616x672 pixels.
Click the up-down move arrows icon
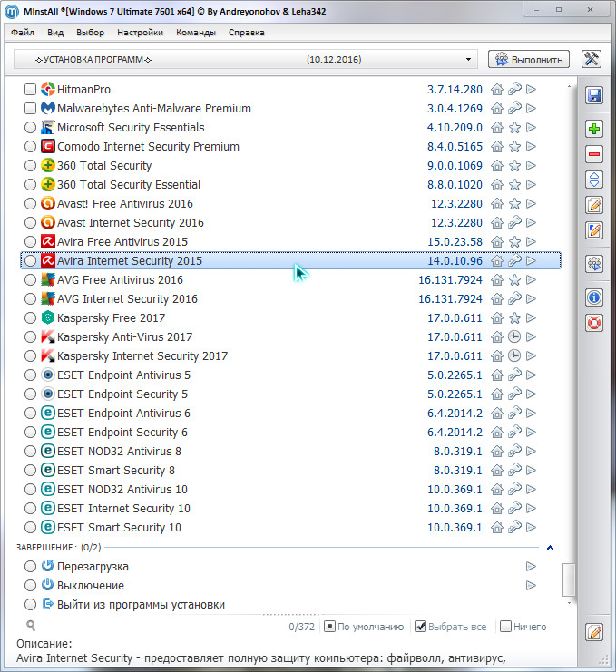pos(594,180)
